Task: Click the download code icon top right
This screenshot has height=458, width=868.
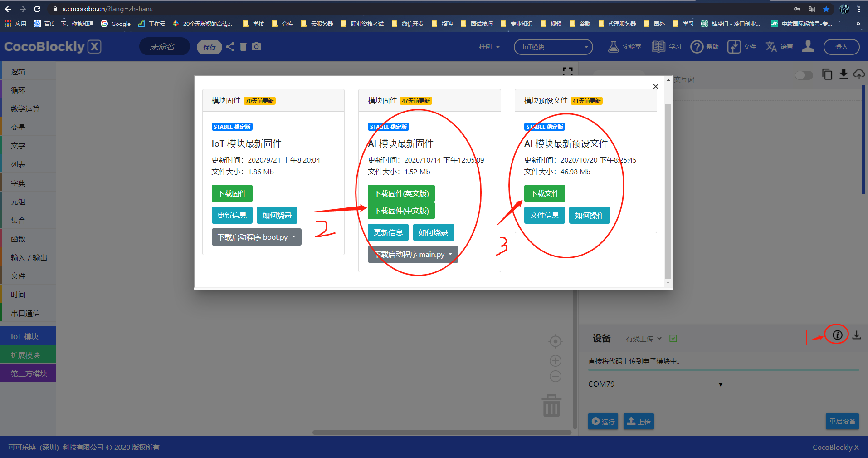Action: coord(844,74)
